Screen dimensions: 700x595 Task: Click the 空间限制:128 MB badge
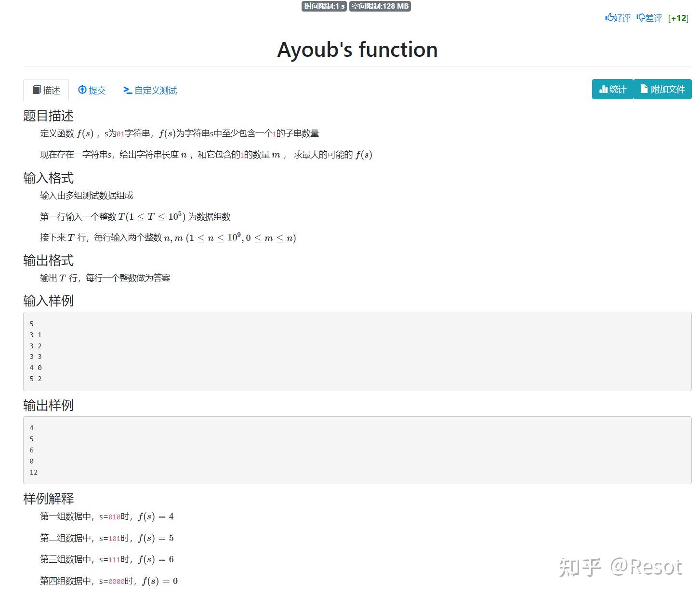(379, 6)
